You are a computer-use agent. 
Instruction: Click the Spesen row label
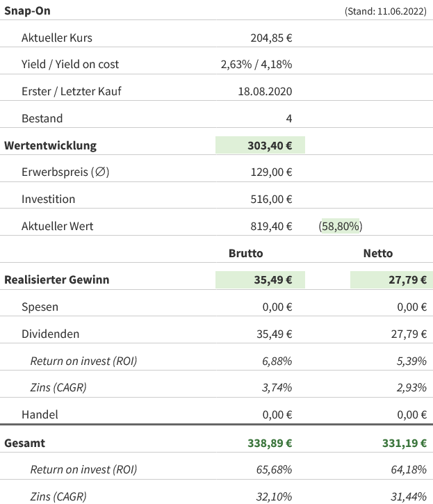[x=40, y=307]
